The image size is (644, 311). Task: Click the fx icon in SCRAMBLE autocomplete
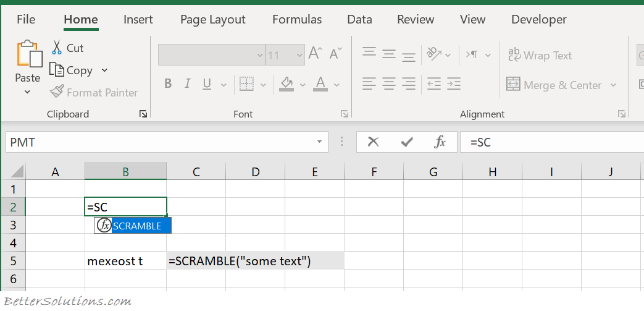point(104,226)
